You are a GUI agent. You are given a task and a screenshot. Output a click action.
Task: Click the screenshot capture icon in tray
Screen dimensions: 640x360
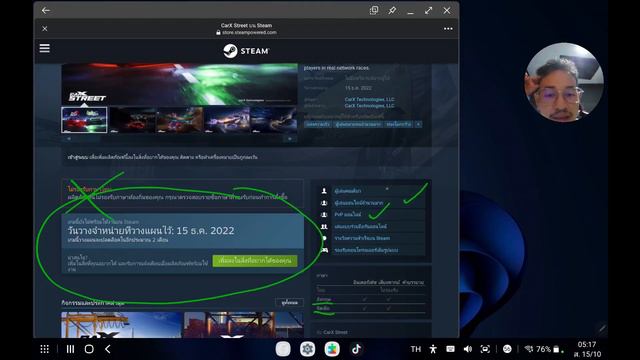pyautogui.click(x=485, y=349)
